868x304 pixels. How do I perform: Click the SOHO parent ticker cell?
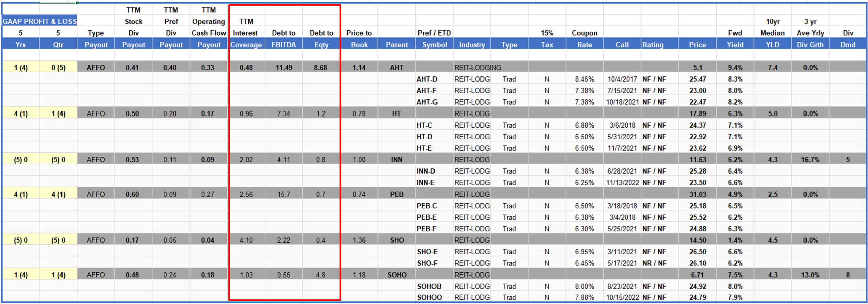click(x=397, y=275)
